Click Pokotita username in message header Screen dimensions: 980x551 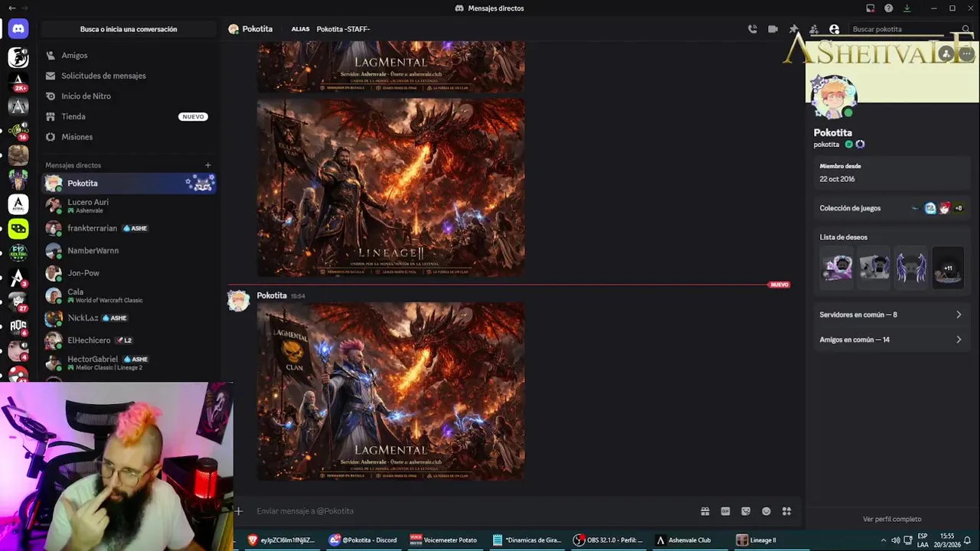coord(272,295)
